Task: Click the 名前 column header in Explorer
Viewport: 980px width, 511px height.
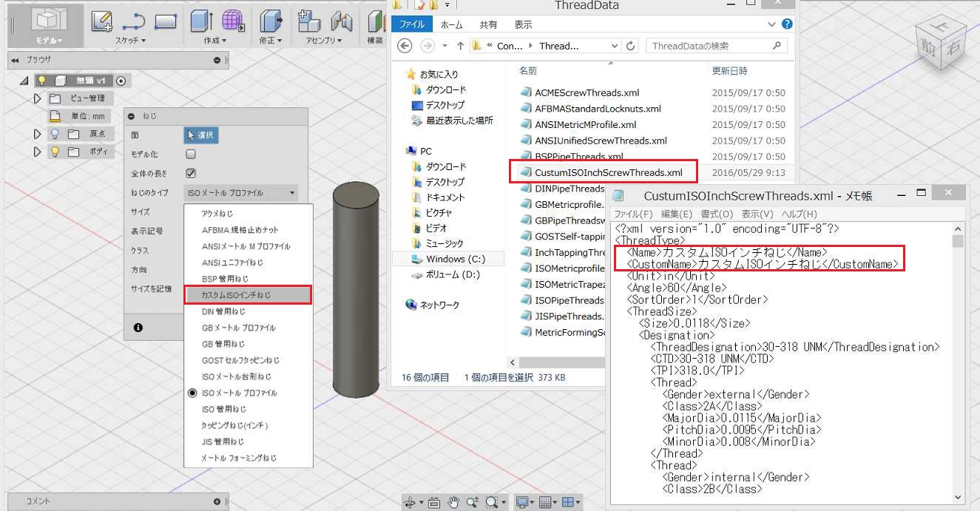Action: coord(528,71)
